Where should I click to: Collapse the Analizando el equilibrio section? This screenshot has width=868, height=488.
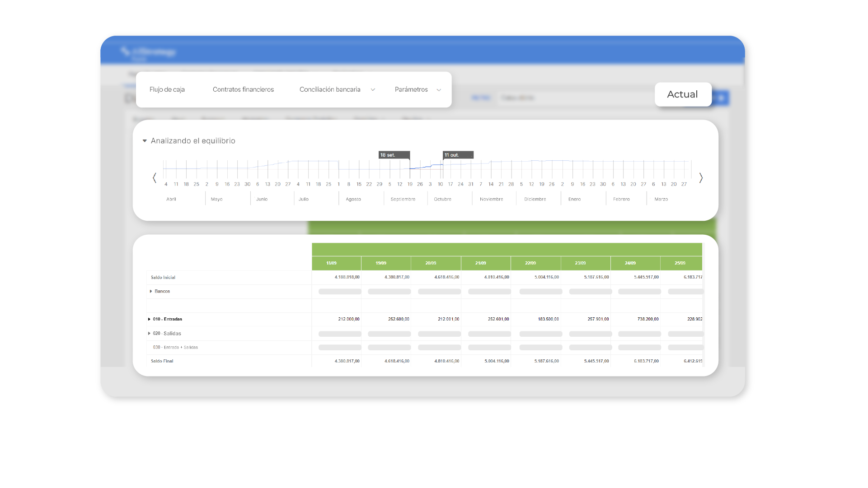pyautogui.click(x=145, y=141)
